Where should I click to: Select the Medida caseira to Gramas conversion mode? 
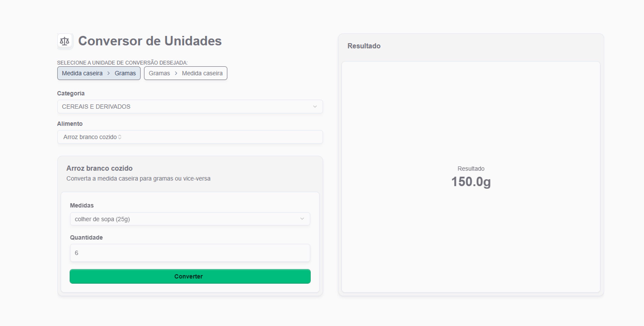pyautogui.click(x=99, y=73)
